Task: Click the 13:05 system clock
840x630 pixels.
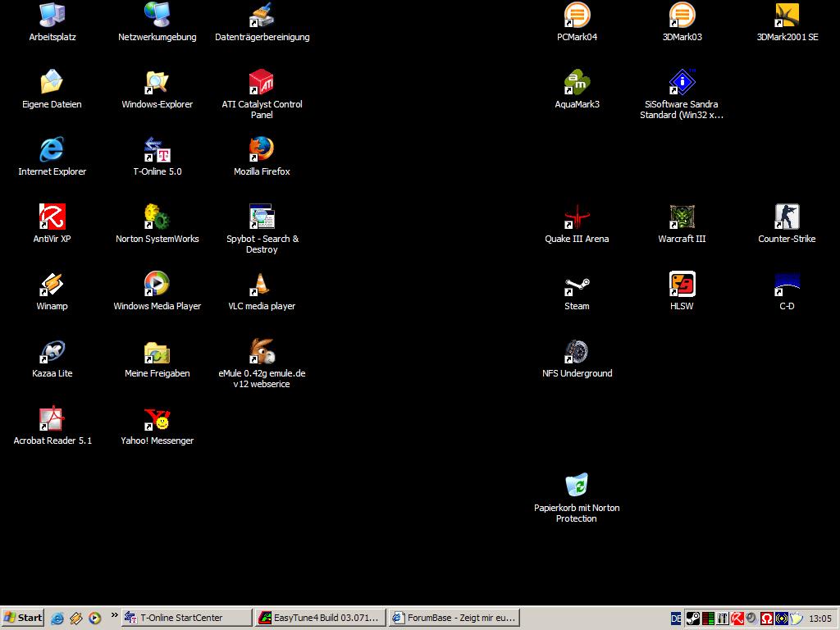Action: [820, 619]
